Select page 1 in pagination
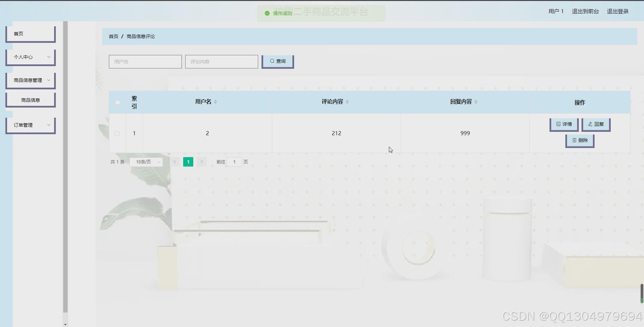This screenshot has width=644, height=327. [x=188, y=162]
